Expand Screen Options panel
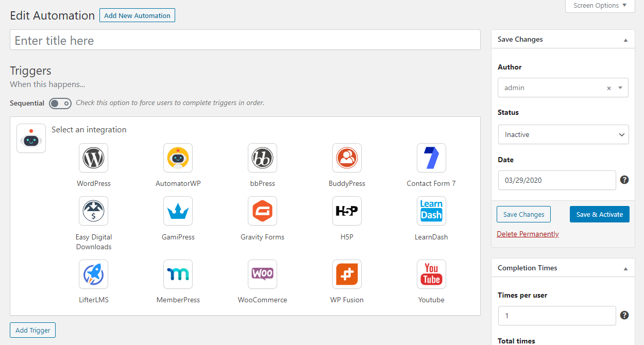This screenshot has width=644, height=345. [600, 6]
